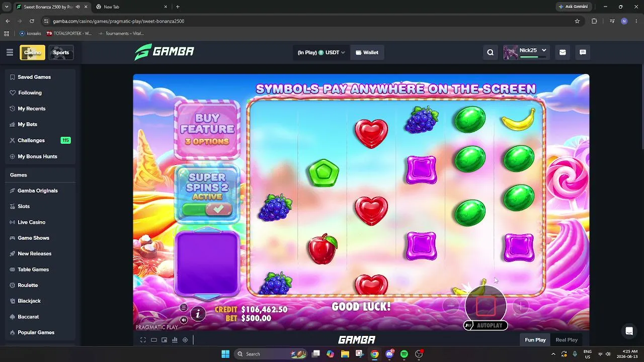Switch to Real Play mode
Viewport: 644px width, 362px height.
point(567,340)
